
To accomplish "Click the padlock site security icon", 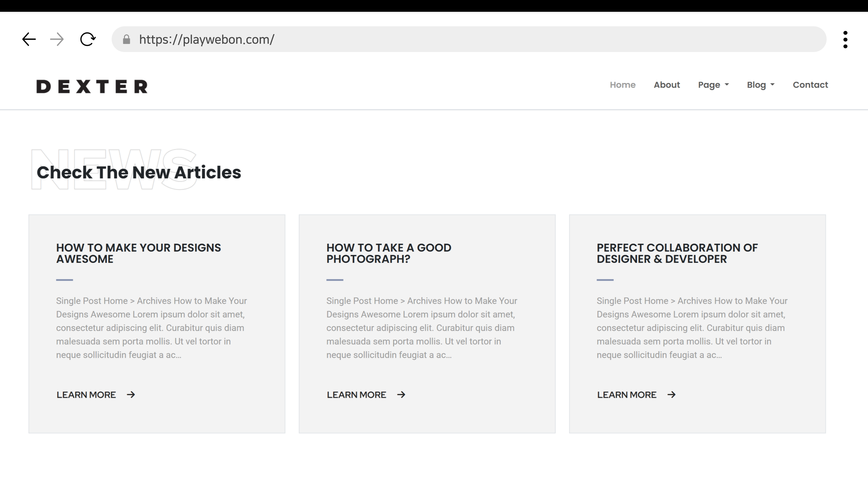I will click(x=126, y=39).
